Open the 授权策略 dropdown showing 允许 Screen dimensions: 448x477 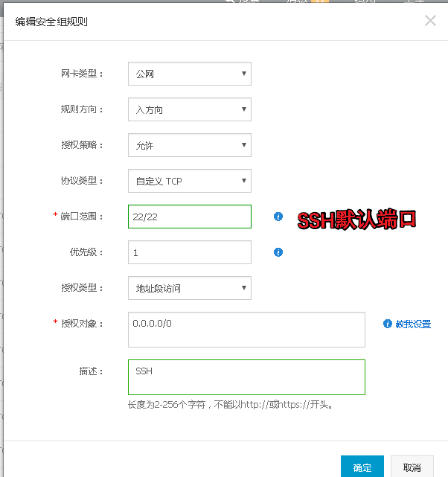tap(190, 145)
